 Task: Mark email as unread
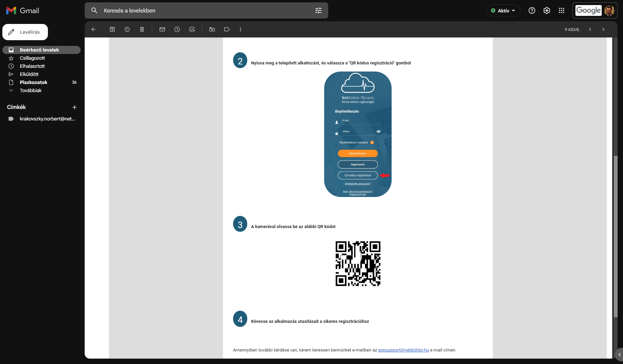click(x=162, y=29)
